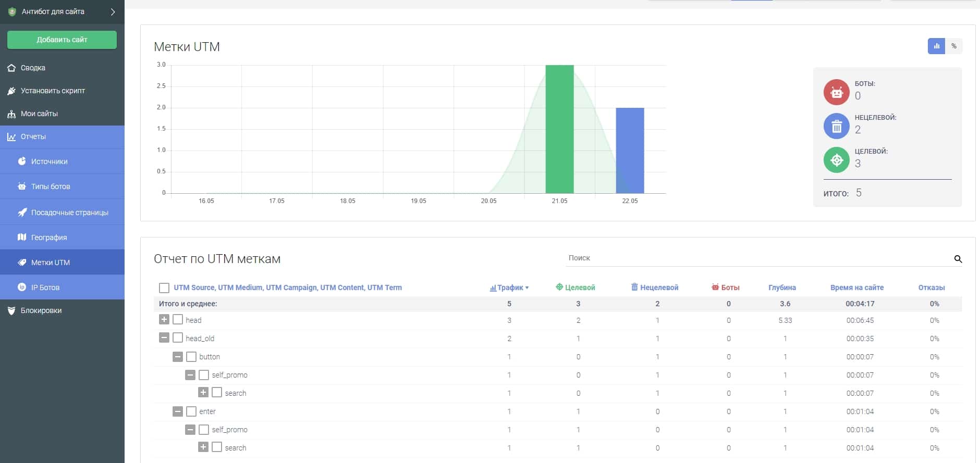Click the red bots robot icon
Image resolution: width=980 pixels, height=463 pixels.
(x=837, y=92)
